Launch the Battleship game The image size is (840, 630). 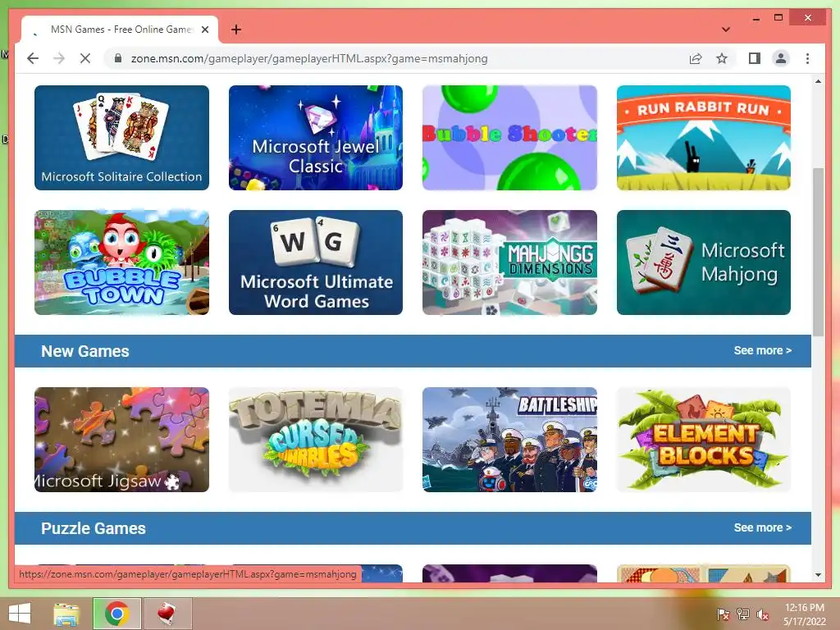(509, 440)
